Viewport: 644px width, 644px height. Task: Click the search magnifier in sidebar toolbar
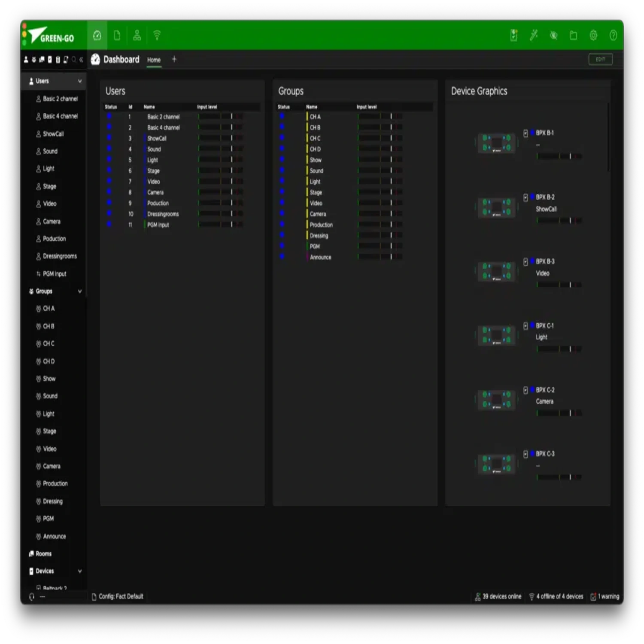[74, 60]
